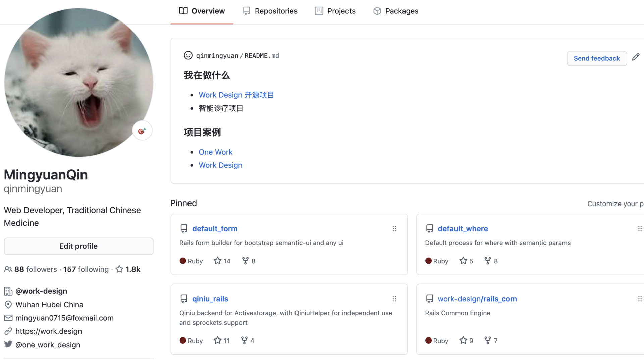The width and height of the screenshot is (644, 362).
Task: Click the fork icon on qiniu_rails
Action: point(244,340)
